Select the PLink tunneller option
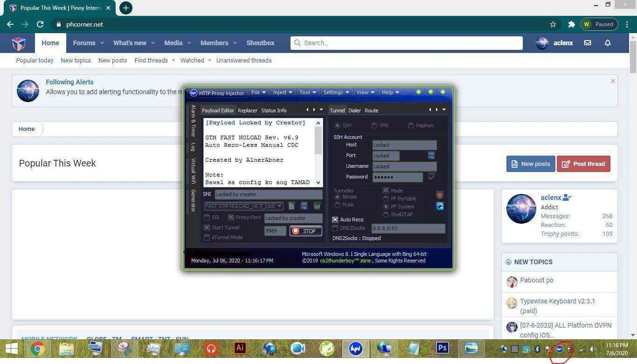Screen dimensions: 637x364 337,205
